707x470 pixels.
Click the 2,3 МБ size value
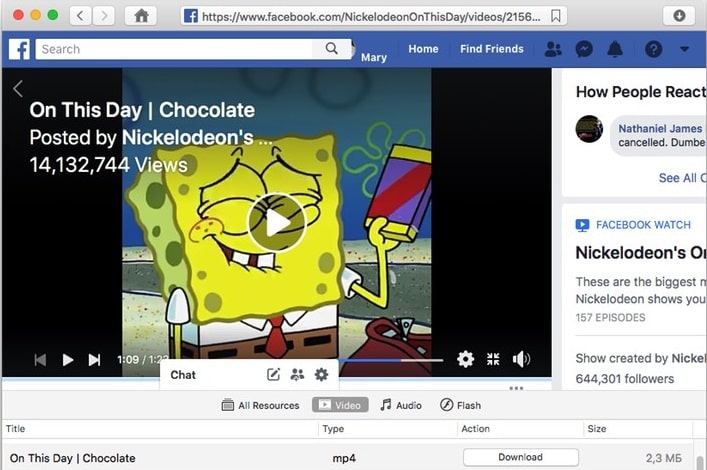tap(663, 458)
